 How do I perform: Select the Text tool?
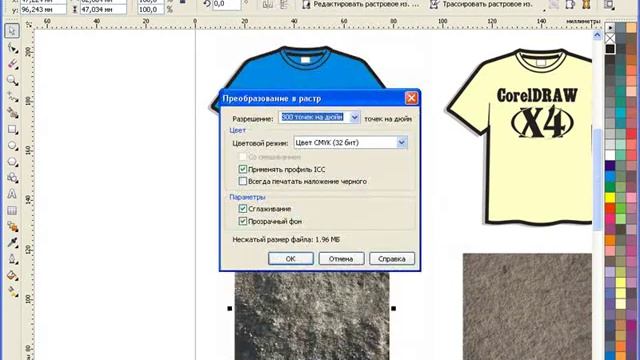[12, 194]
